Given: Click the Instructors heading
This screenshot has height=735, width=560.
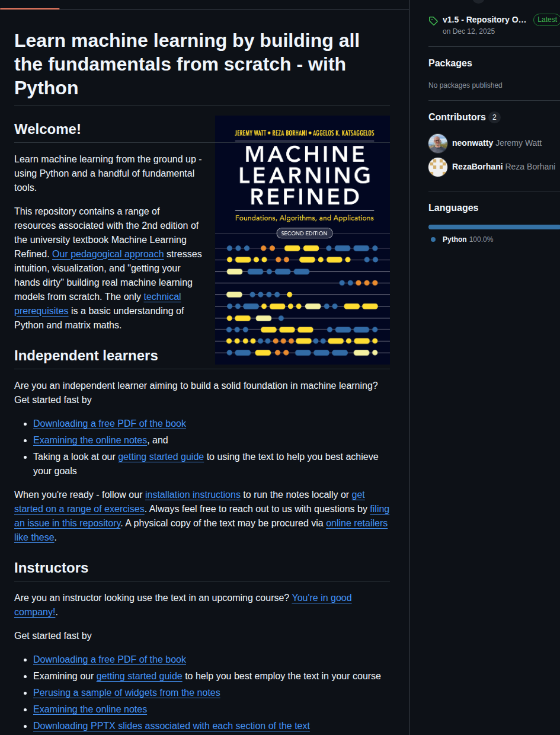Looking at the screenshot, I should 51,568.
